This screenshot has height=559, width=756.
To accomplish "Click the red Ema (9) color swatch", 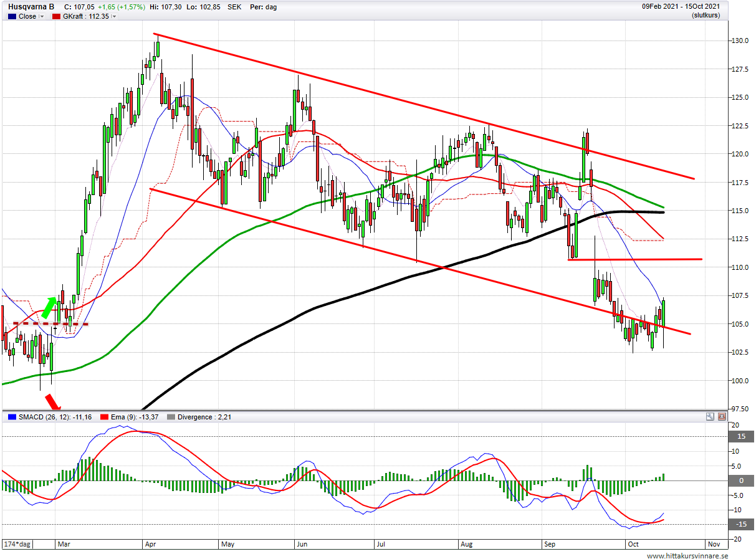I will point(104,417).
